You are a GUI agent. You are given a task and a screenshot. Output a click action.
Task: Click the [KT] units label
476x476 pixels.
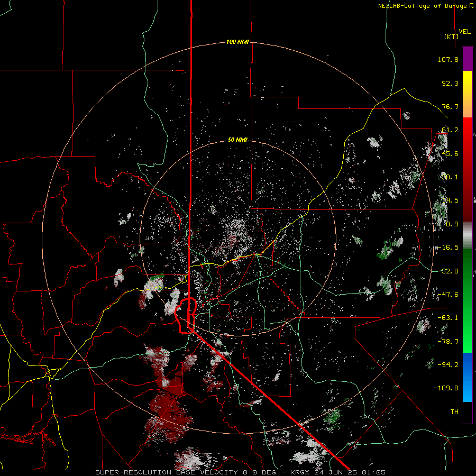(452, 36)
